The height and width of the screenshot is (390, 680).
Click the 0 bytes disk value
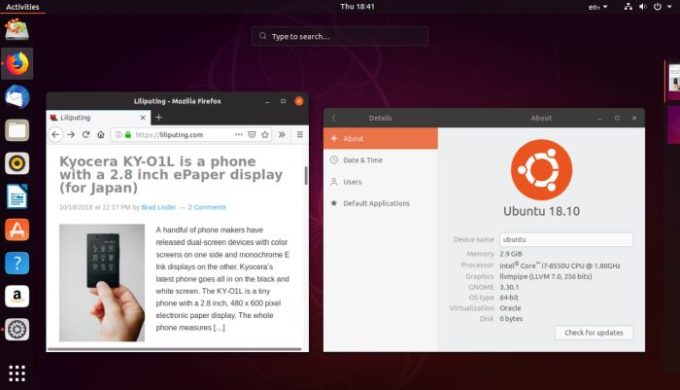point(511,319)
